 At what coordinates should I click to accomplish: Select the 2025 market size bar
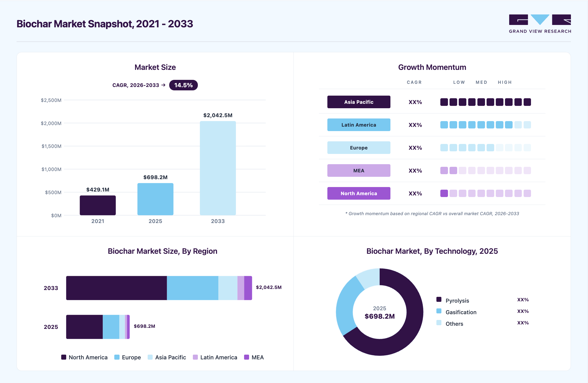pyautogui.click(x=155, y=199)
